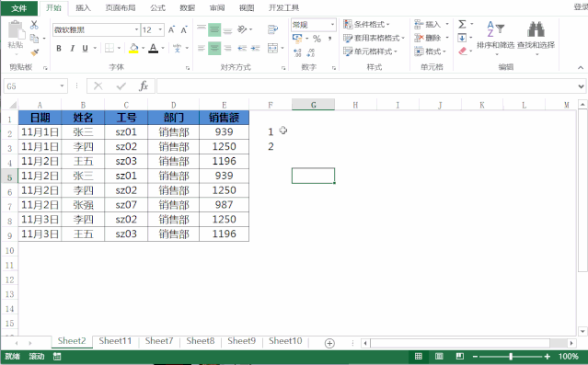The height and width of the screenshot is (365, 588).
Task: Open 条件格式 conditional formatting
Action: (x=367, y=24)
